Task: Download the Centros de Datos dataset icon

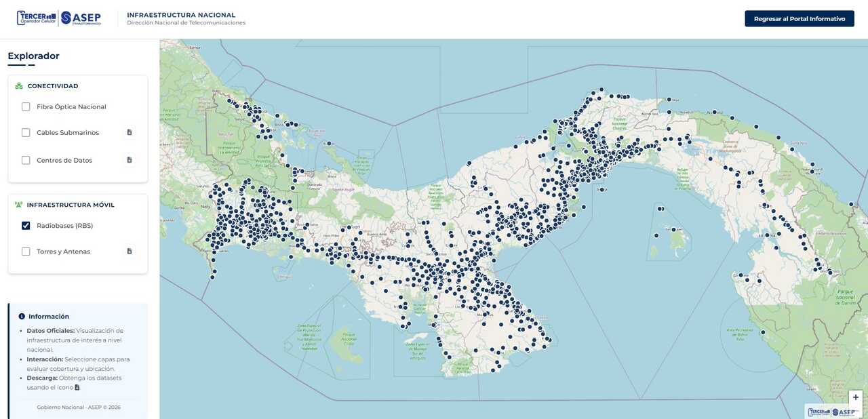Action: (130, 160)
